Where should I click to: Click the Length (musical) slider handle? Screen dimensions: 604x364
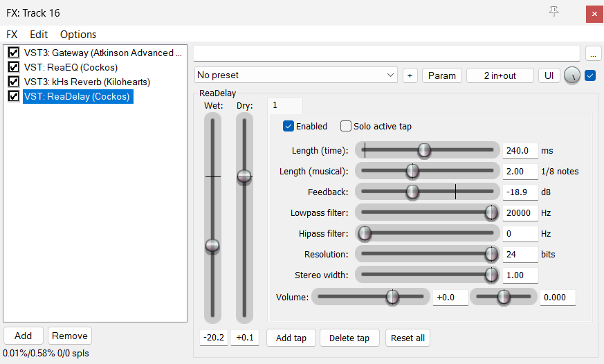[x=412, y=171]
